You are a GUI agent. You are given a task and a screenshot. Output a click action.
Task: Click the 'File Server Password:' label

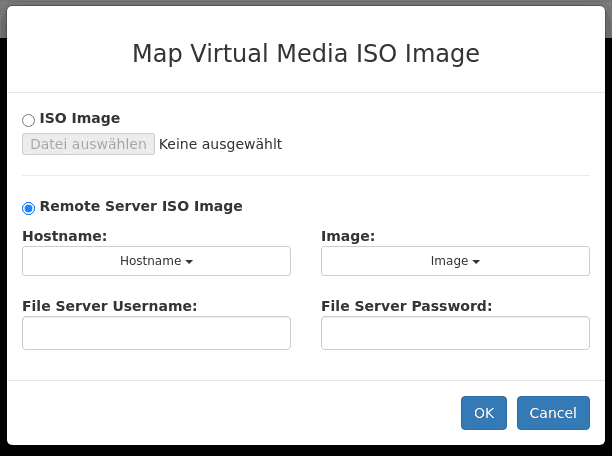click(x=406, y=306)
